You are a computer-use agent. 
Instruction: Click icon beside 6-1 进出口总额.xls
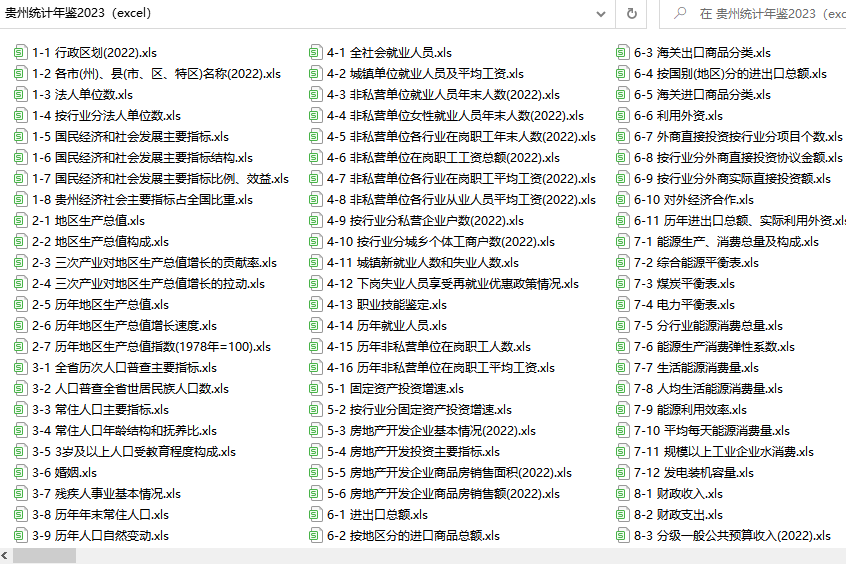point(315,515)
